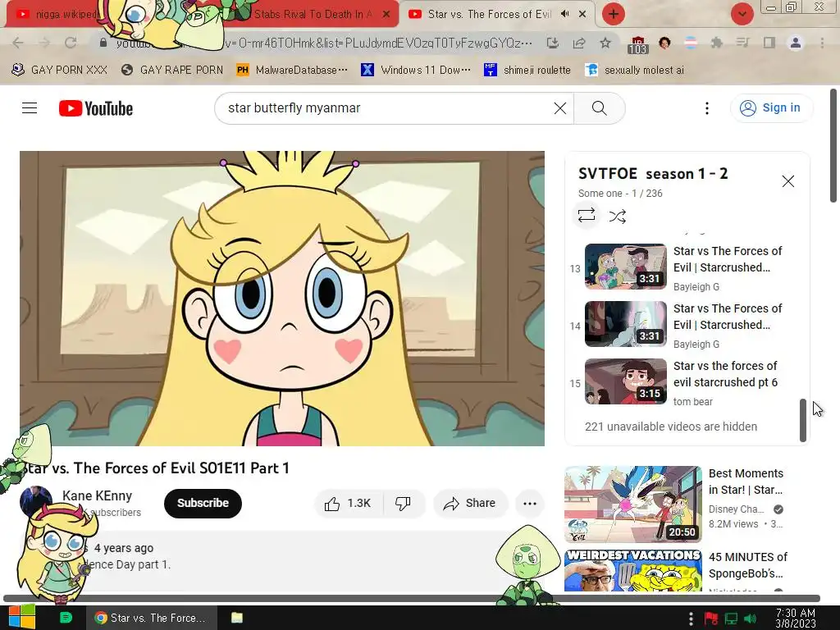Viewport: 840px width, 630px height.
Task: Open 'Best Moments in Star!' recommended thumbnail
Action: click(x=632, y=504)
